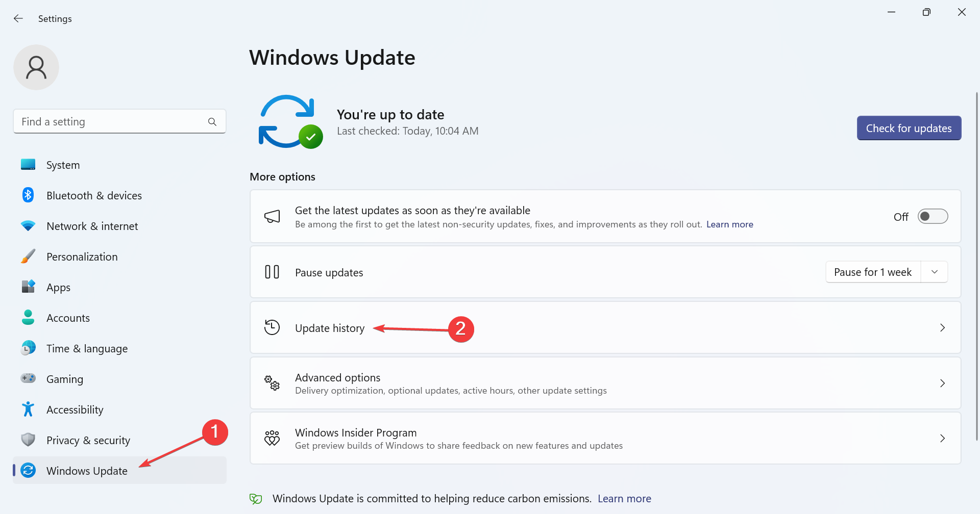Open the user profile avatar
The image size is (980, 514).
click(36, 67)
